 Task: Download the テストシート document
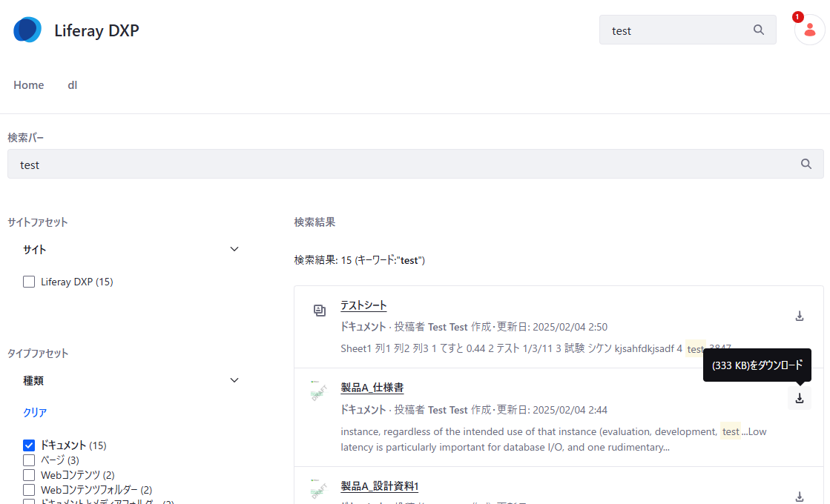coord(800,316)
